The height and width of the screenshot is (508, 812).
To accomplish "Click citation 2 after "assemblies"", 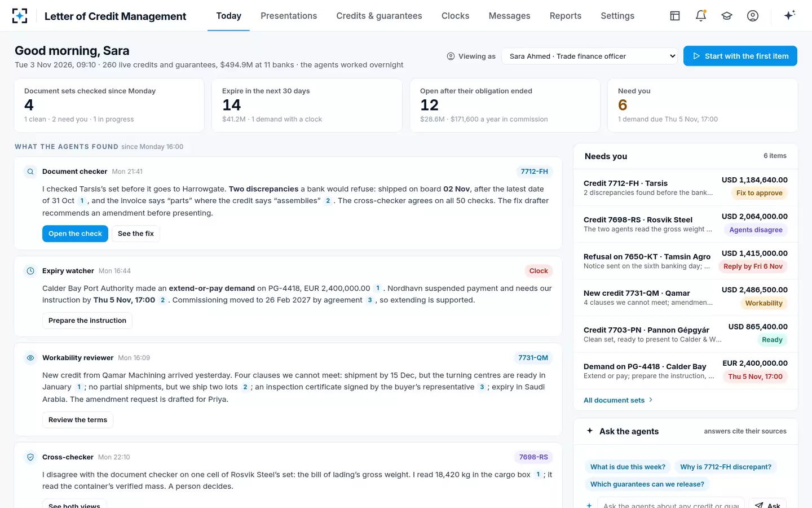I will pyautogui.click(x=328, y=201).
